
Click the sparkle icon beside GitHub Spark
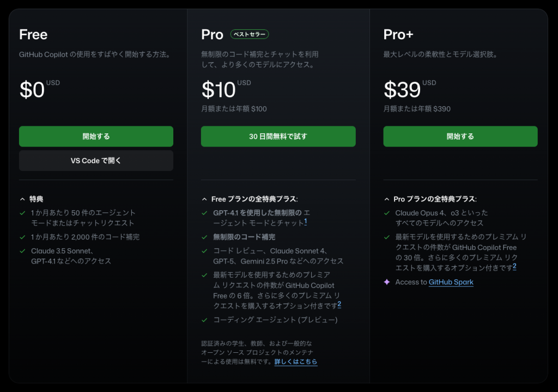[x=387, y=282]
